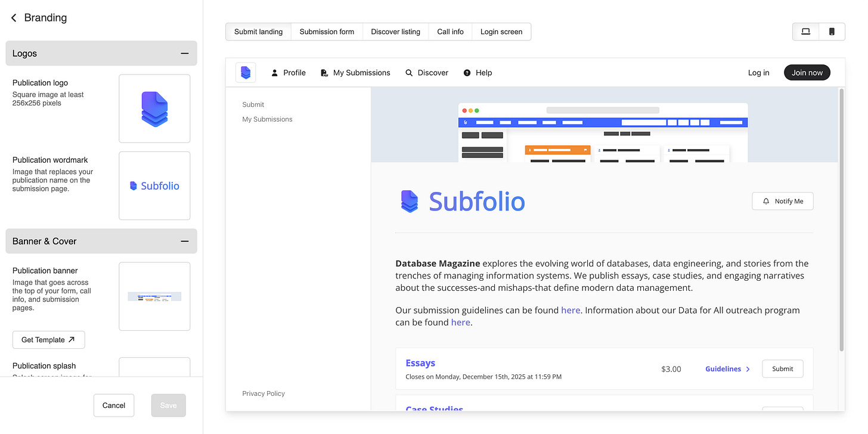Click Submit button for Essays
868x434 pixels.
tap(783, 369)
